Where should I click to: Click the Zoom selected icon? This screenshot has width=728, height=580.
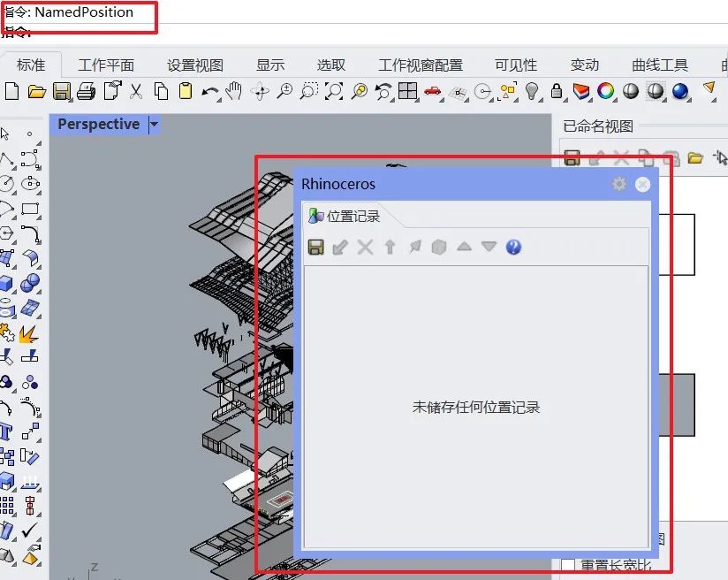tap(360, 91)
